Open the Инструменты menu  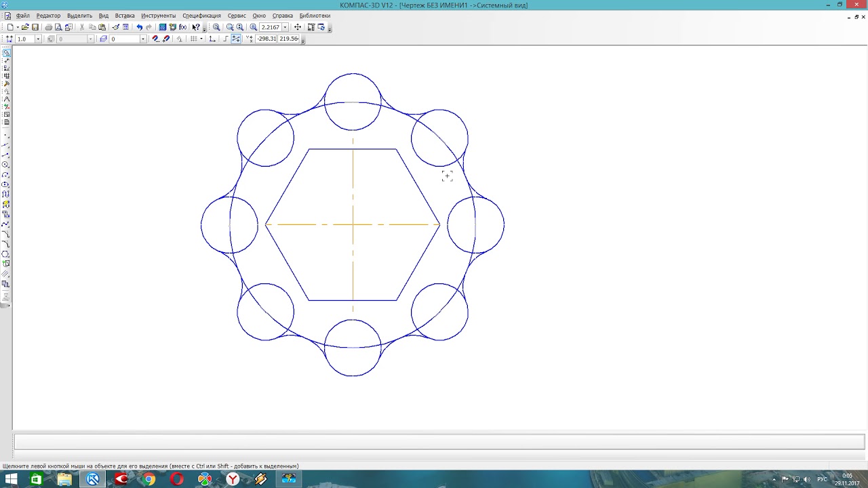coord(159,15)
